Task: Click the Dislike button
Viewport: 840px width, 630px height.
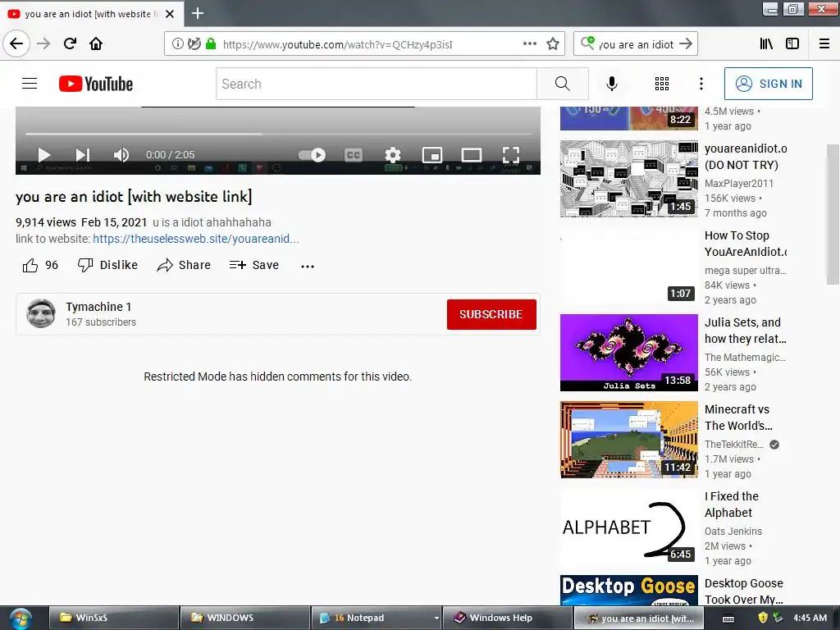Action: pyautogui.click(x=107, y=265)
